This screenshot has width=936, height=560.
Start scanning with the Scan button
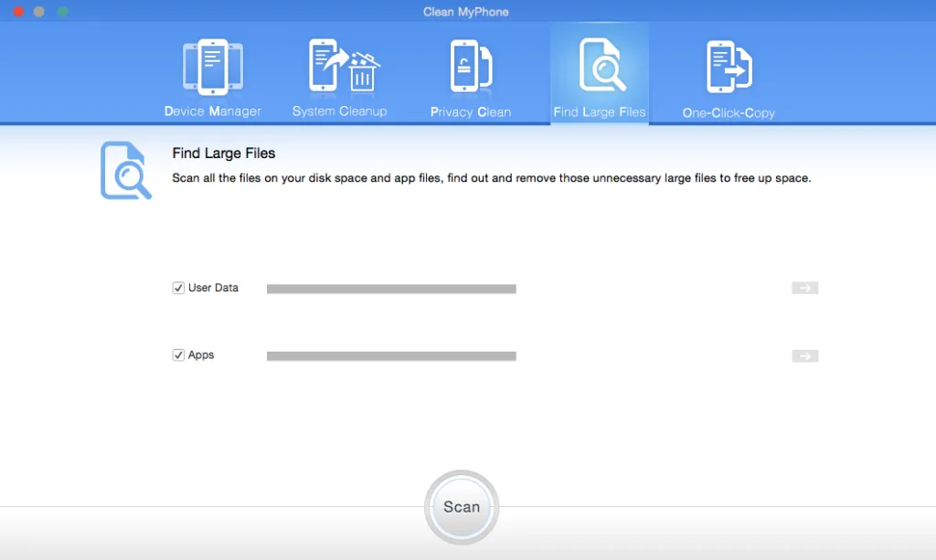click(462, 507)
